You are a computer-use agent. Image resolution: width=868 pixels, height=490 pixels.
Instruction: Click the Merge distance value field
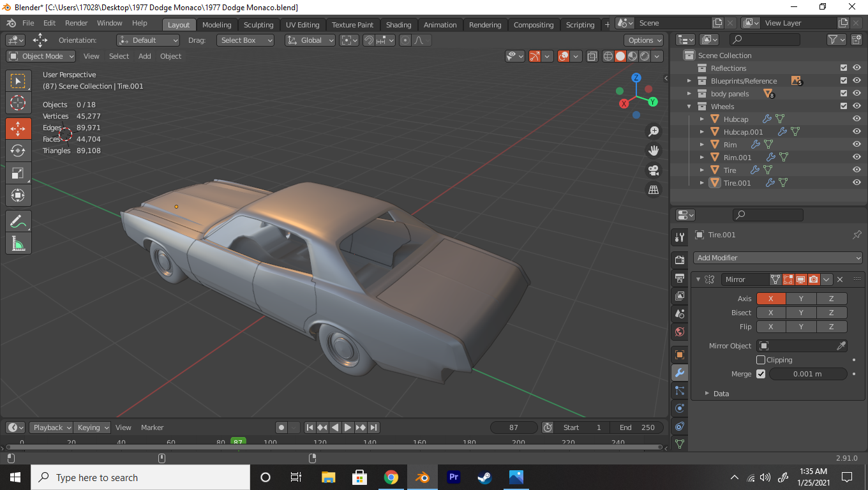(x=807, y=374)
